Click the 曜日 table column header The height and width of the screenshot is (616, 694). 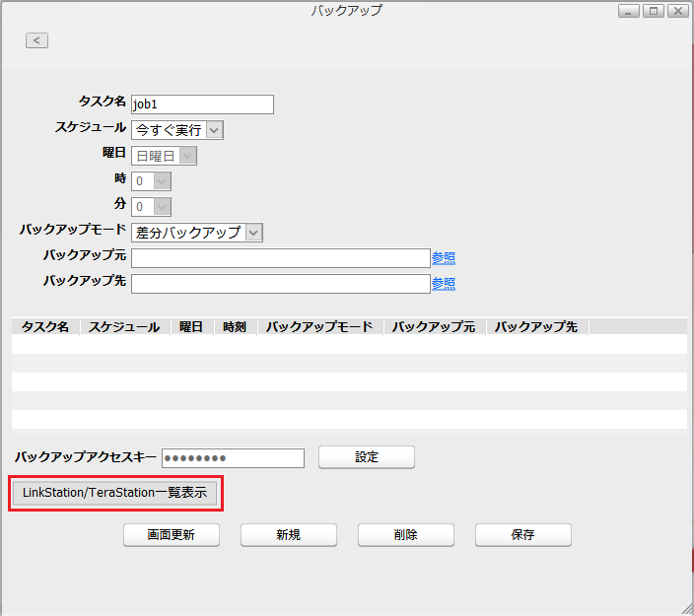(x=191, y=326)
